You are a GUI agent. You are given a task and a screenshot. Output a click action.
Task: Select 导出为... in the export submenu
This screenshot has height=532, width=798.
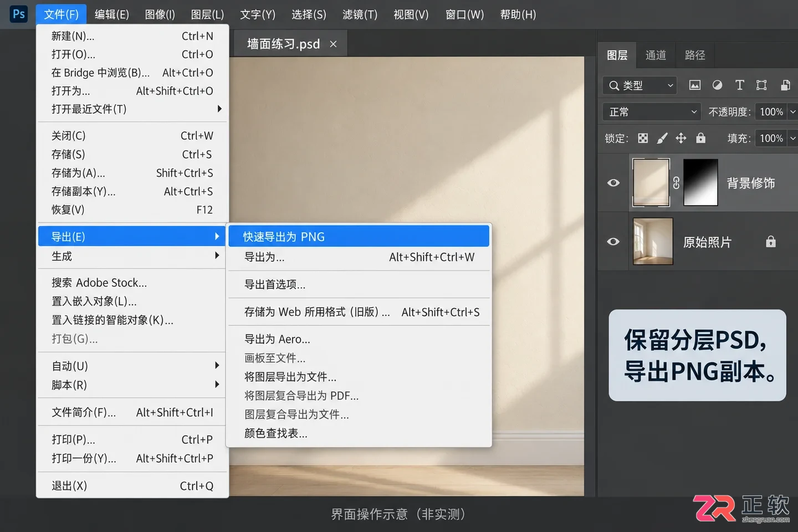pyautogui.click(x=359, y=257)
